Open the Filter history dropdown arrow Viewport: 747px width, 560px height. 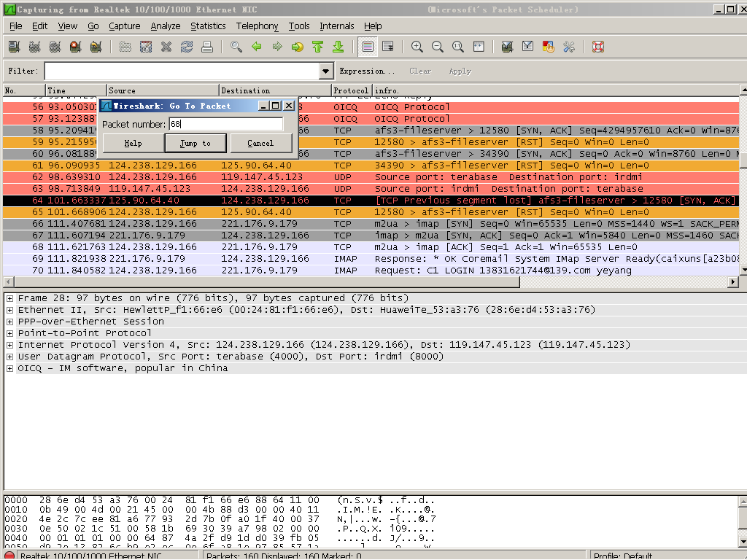tap(325, 71)
